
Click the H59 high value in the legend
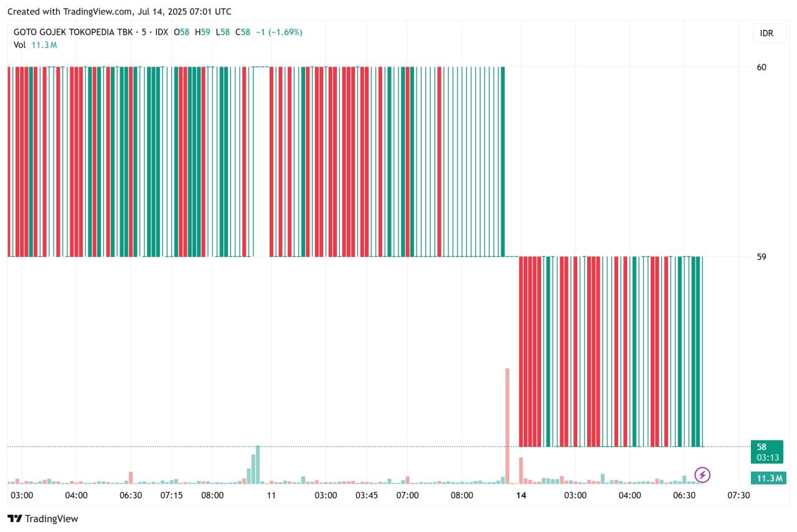click(202, 32)
